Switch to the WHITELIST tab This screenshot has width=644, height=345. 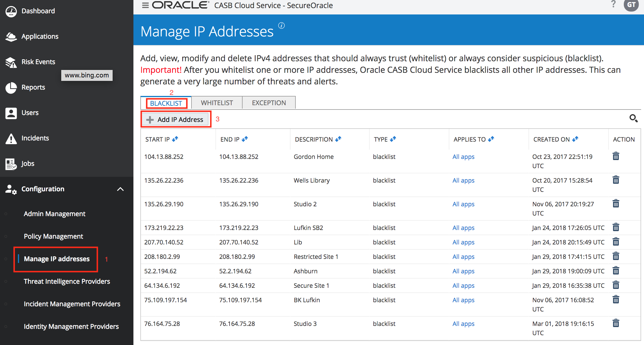[x=217, y=103]
